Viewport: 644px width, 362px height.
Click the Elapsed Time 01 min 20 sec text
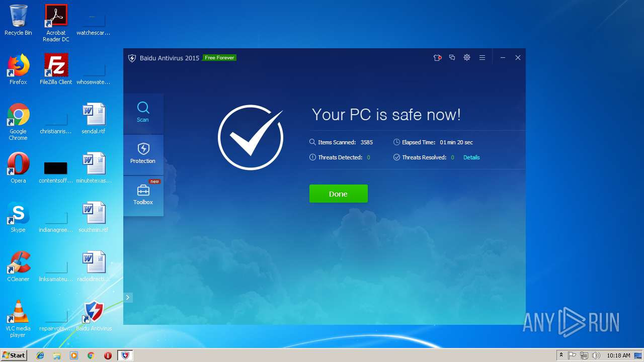(x=433, y=142)
